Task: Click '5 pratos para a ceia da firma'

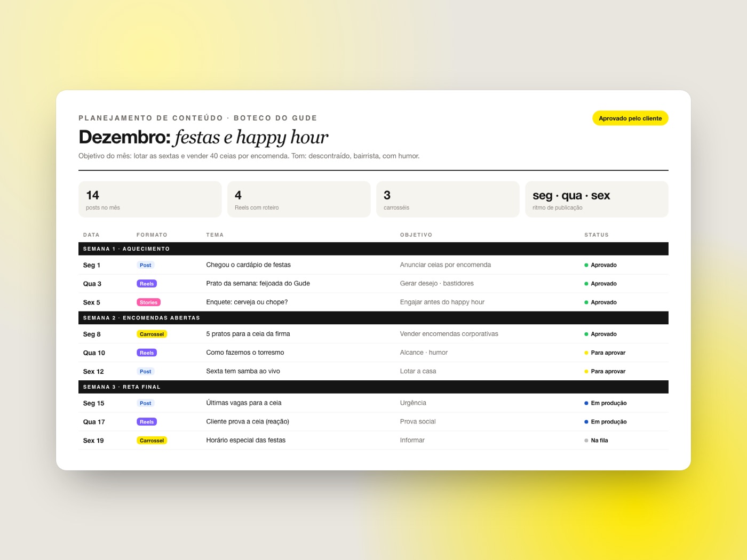Action: click(x=248, y=334)
